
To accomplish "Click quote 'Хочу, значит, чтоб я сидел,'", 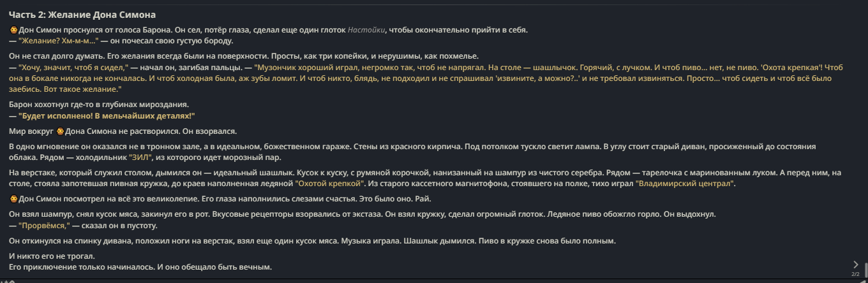I will 74,66.
